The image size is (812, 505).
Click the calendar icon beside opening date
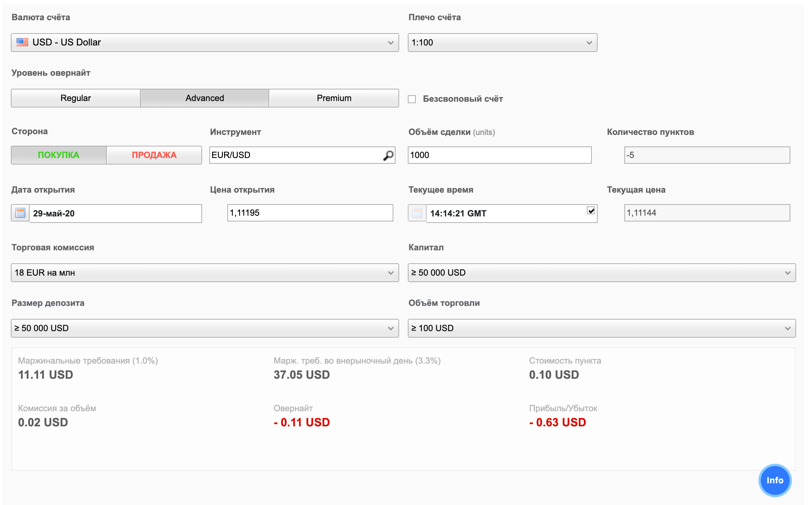click(x=20, y=213)
